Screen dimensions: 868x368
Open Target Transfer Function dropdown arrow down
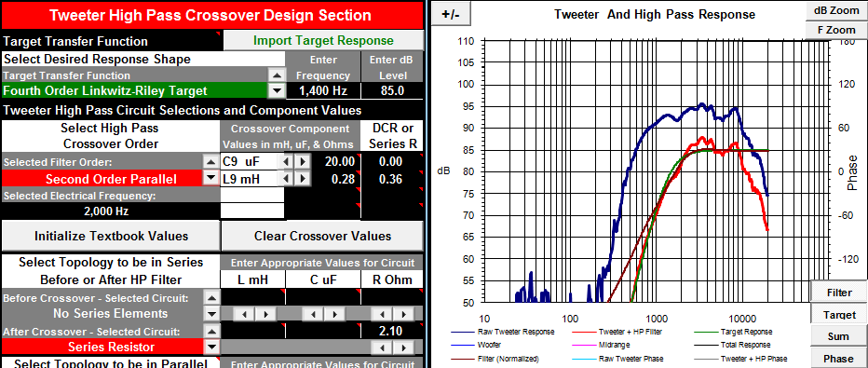coord(277,90)
